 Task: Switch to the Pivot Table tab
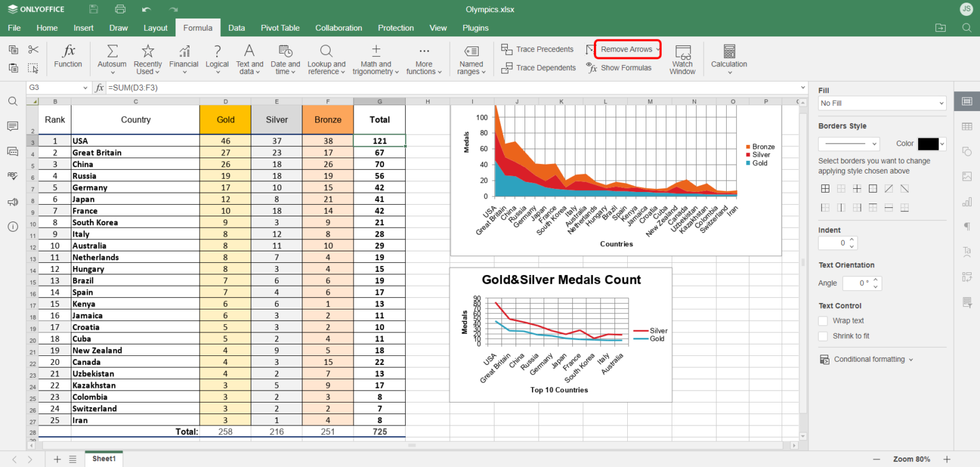(280, 27)
